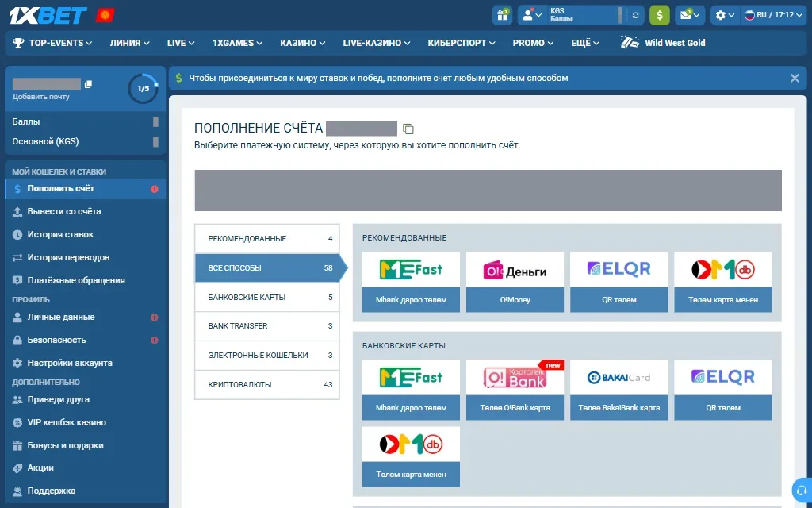Open Платёжные обращения
The height and width of the screenshot is (508, 812).
coord(86,280)
